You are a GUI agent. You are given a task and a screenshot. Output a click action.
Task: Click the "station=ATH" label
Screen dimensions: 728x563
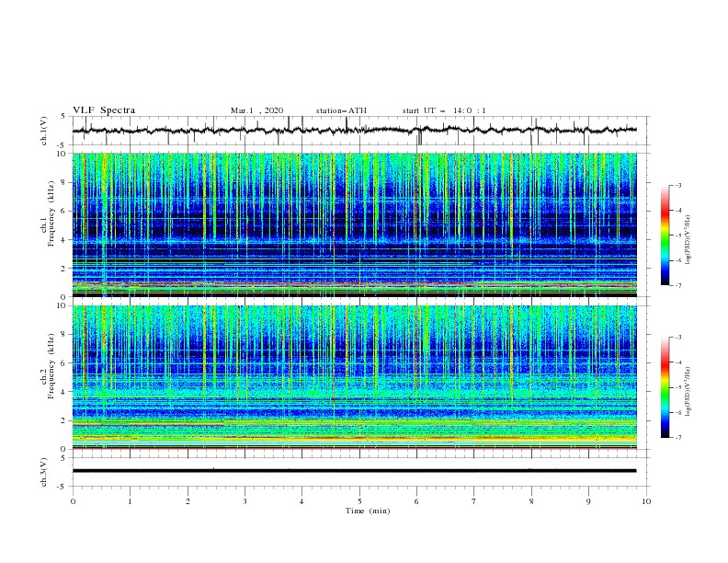click(341, 110)
